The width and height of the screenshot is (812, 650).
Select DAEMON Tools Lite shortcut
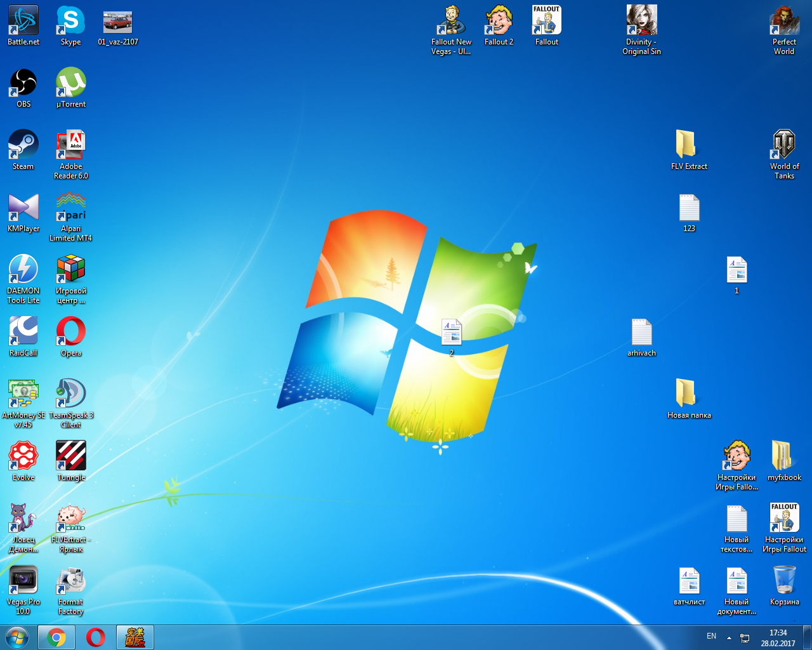coord(23,280)
